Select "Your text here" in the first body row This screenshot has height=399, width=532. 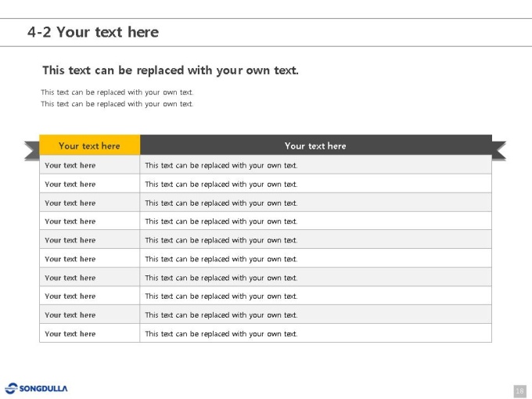(x=70, y=165)
